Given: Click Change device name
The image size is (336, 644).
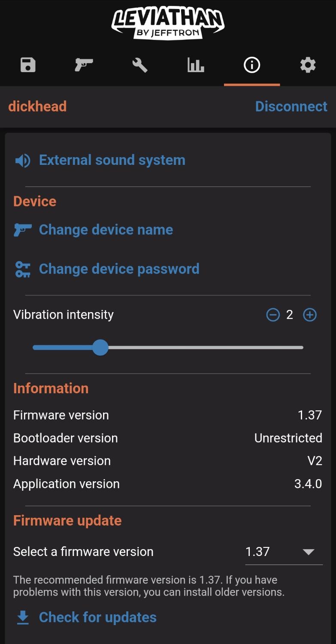Looking at the screenshot, I should point(106,230).
